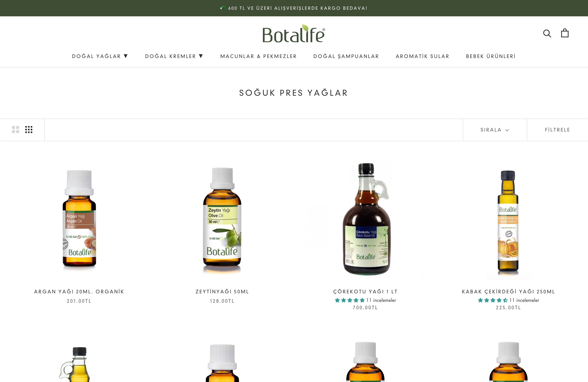Image resolution: width=588 pixels, height=382 pixels.
Task: Click Çörekotu Yağı 1 LT title link
Action: pos(365,292)
